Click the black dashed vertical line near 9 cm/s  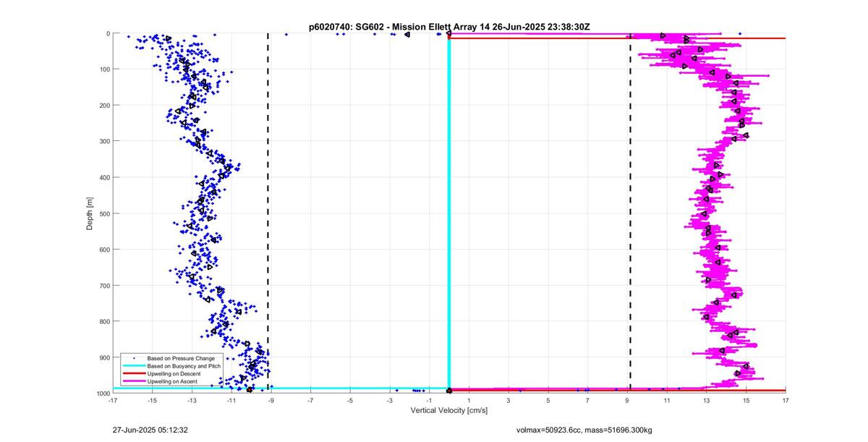(631, 213)
